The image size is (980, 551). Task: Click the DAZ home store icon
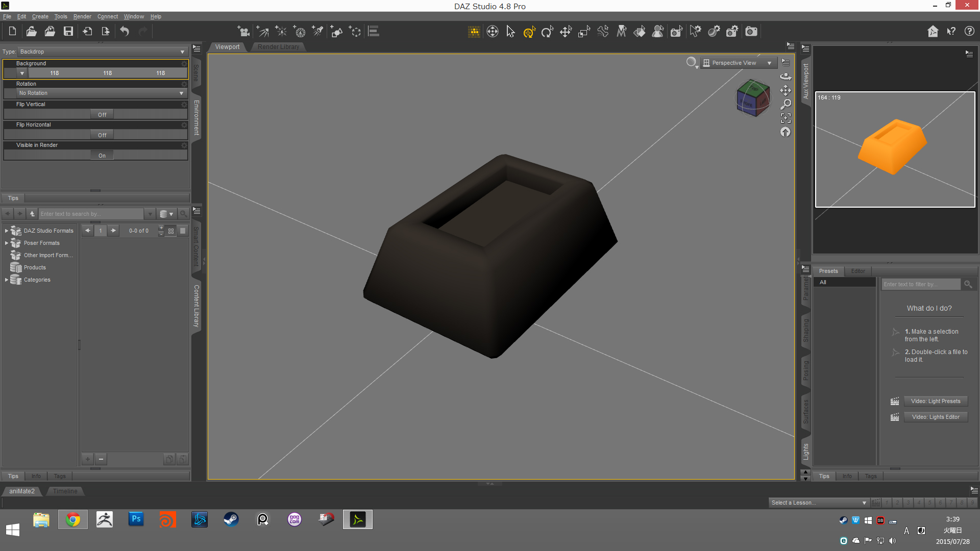(x=933, y=31)
